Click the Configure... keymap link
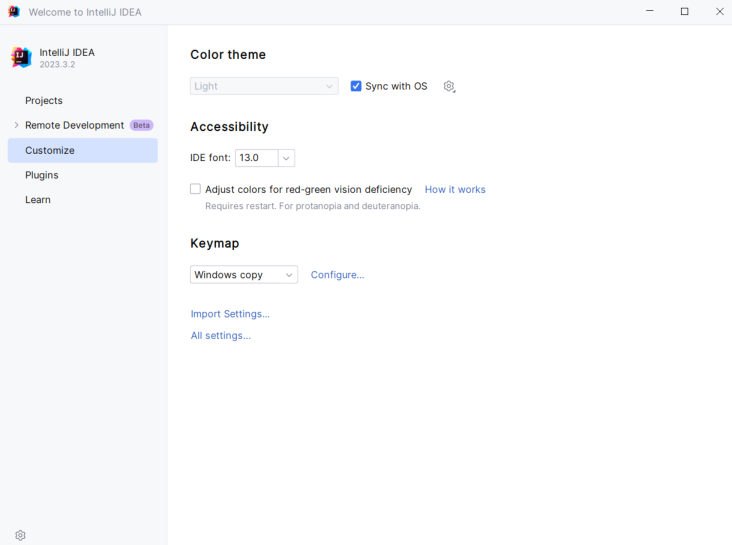The image size is (732, 545). tap(338, 275)
